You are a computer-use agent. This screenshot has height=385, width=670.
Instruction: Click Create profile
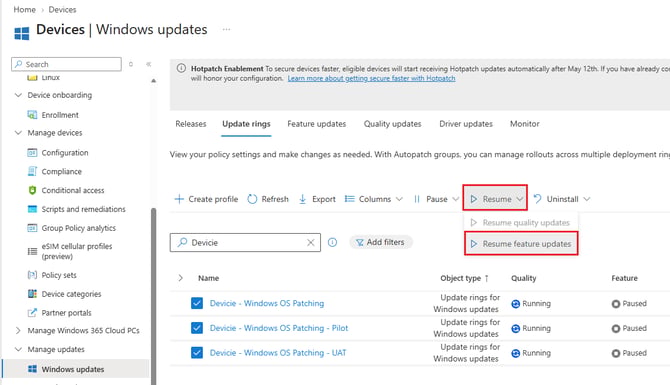[x=206, y=199]
